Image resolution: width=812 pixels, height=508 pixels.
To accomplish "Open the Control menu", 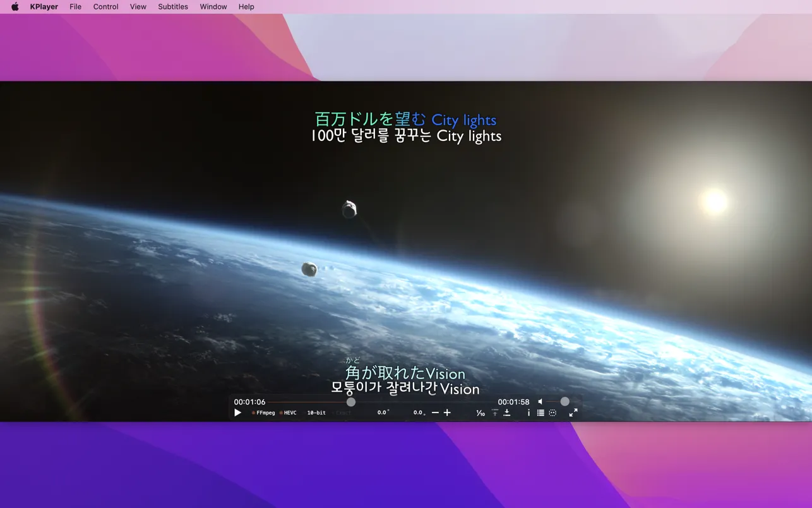I will pos(105,6).
